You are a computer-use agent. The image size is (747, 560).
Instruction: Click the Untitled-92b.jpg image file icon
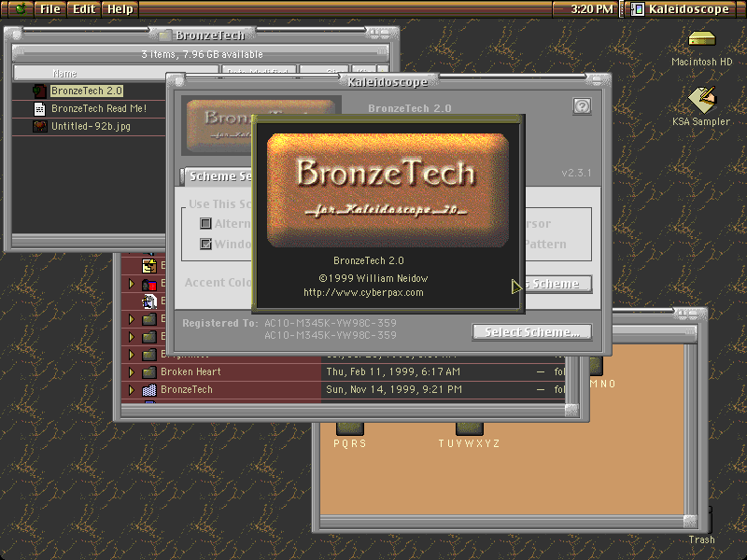(x=39, y=126)
